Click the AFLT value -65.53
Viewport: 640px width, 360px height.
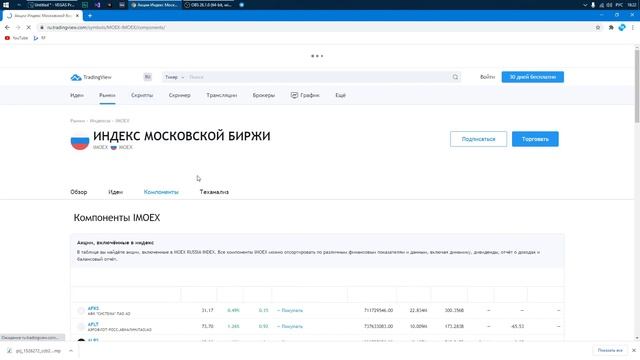pyautogui.click(x=517, y=326)
